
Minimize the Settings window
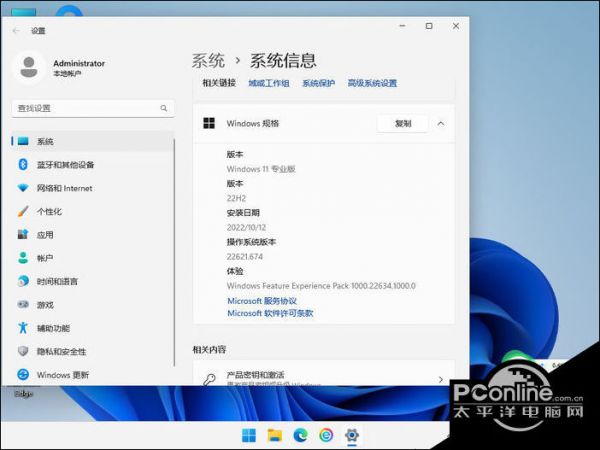click(x=402, y=26)
